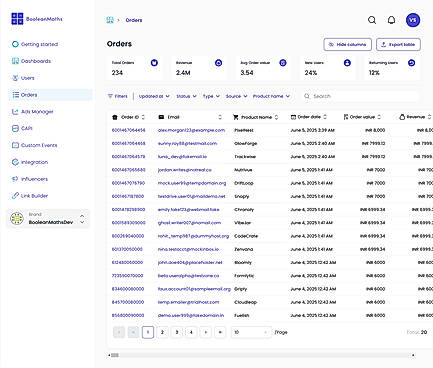Open Orders in sidebar

tap(50, 95)
